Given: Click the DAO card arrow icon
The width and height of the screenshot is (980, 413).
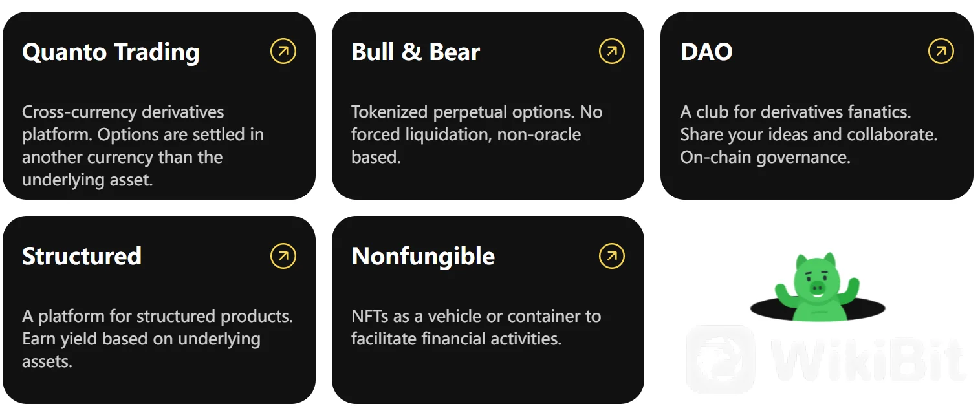Looking at the screenshot, I should click(941, 51).
